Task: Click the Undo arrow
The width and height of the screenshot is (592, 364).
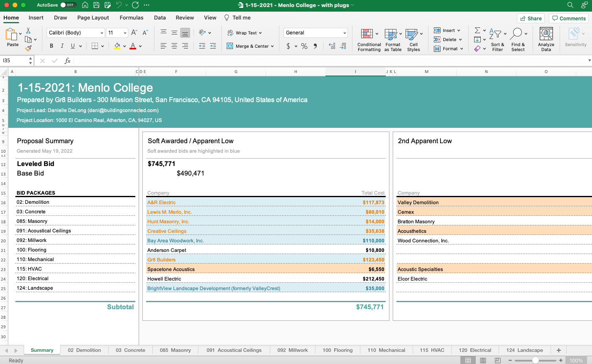Action: click(x=119, y=5)
